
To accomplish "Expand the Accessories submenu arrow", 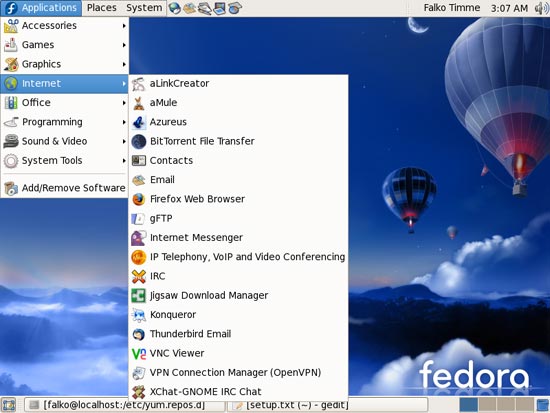I will coord(124,26).
